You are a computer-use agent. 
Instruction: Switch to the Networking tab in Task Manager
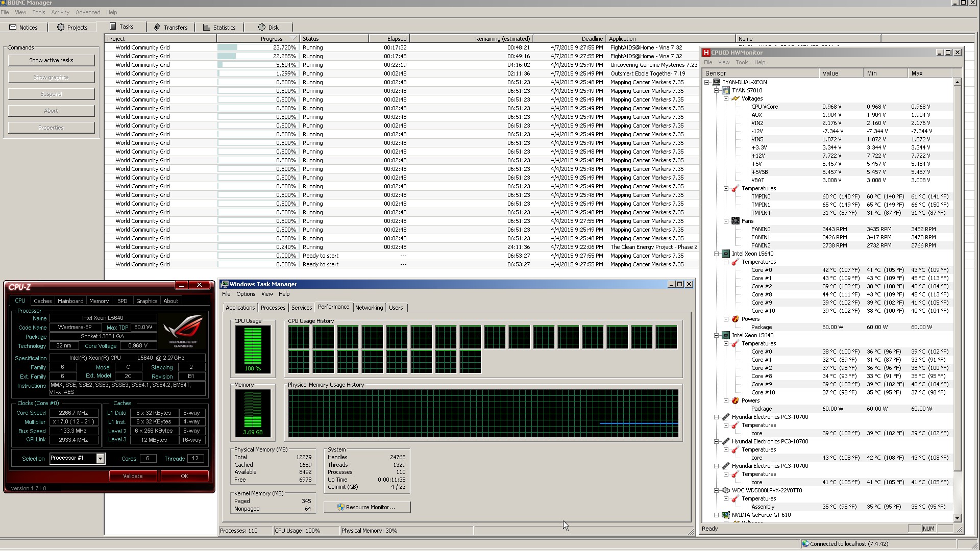click(x=369, y=308)
